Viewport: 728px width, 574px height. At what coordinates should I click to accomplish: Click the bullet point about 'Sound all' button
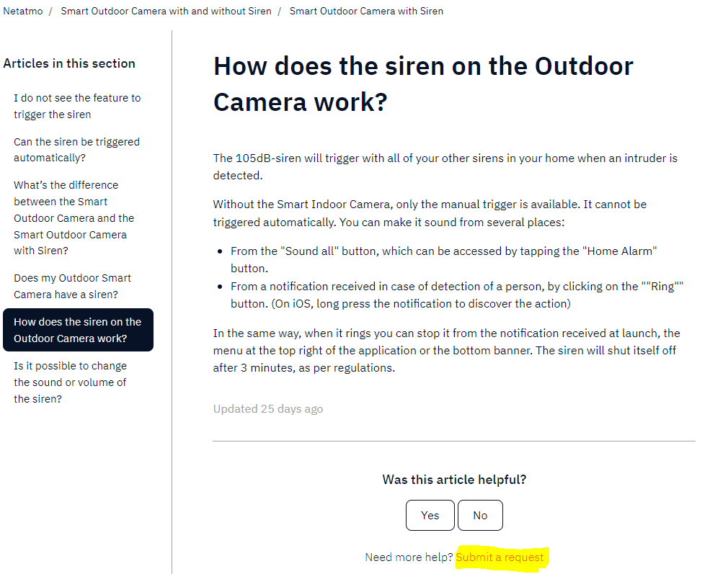[443, 259]
